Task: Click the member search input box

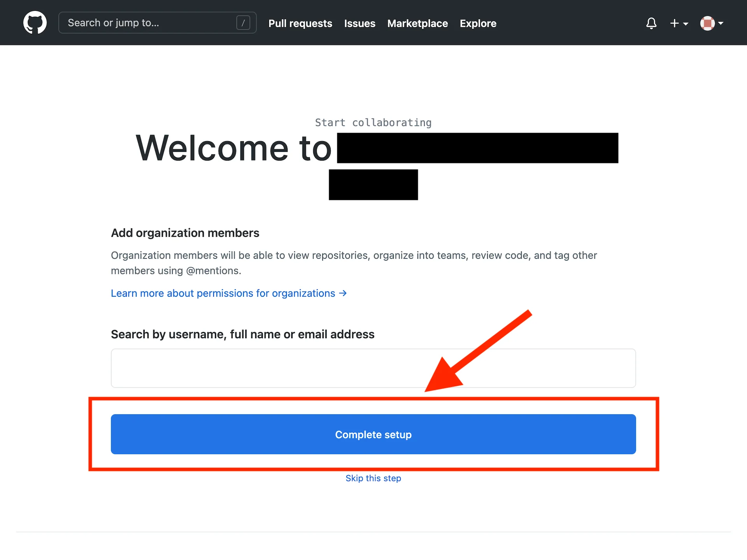Action: [x=373, y=368]
